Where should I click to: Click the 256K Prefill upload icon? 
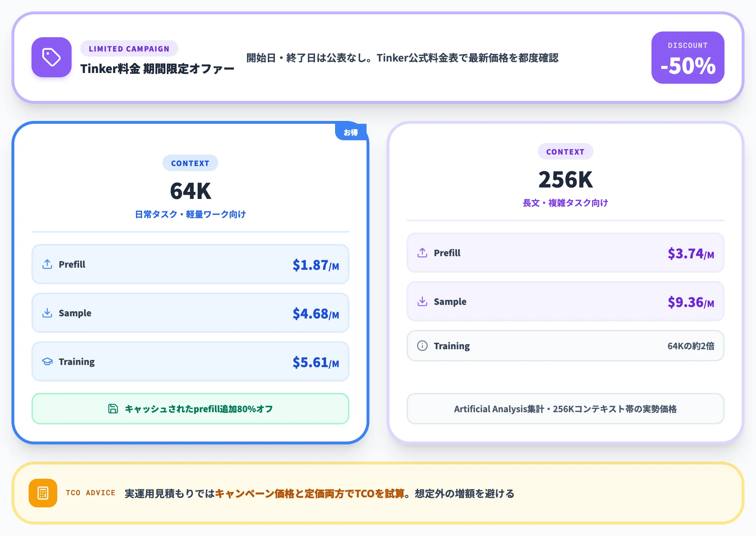coord(422,253)
